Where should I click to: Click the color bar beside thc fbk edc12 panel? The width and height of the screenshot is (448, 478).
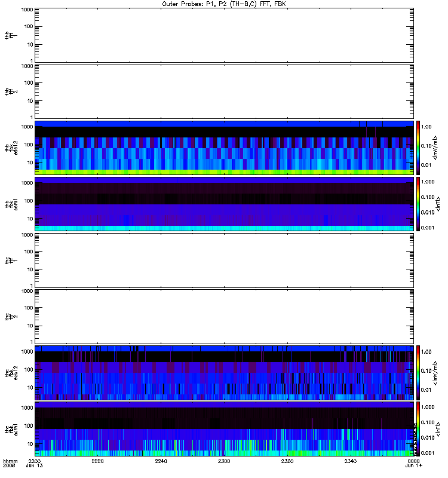coord(418,372)
